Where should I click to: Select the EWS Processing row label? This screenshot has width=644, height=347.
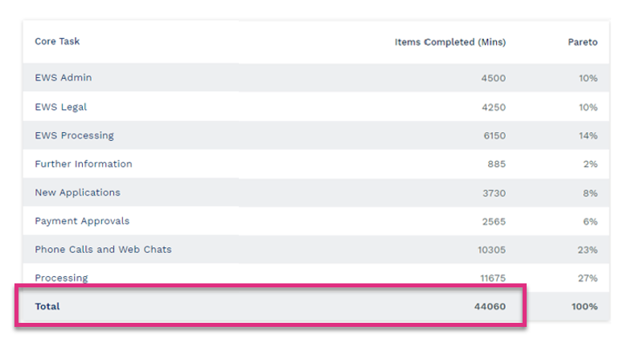click(x=74, y=136)
